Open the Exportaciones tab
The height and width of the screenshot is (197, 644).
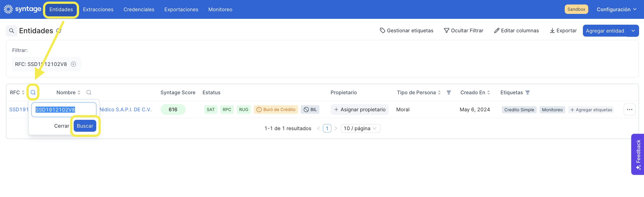181,9
